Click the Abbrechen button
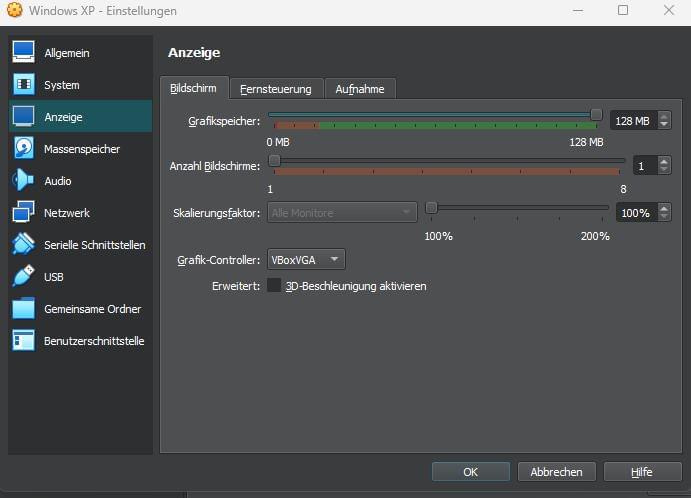 [557, 472]
